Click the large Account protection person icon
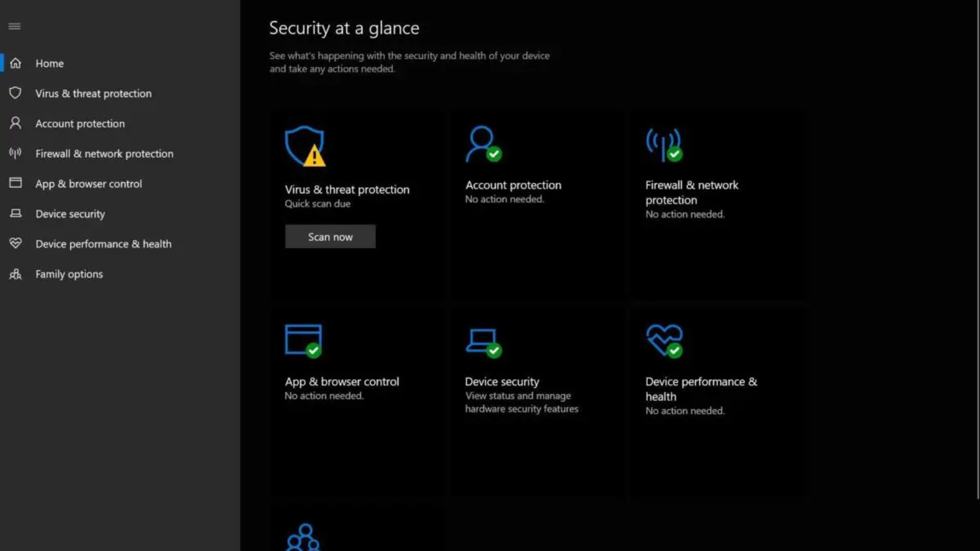 (483, 144)
